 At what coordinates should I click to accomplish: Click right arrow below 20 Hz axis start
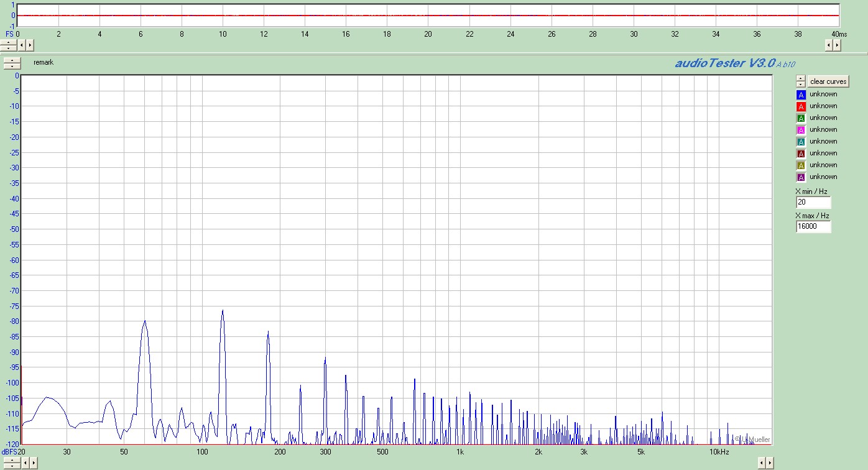coord(32,463)
